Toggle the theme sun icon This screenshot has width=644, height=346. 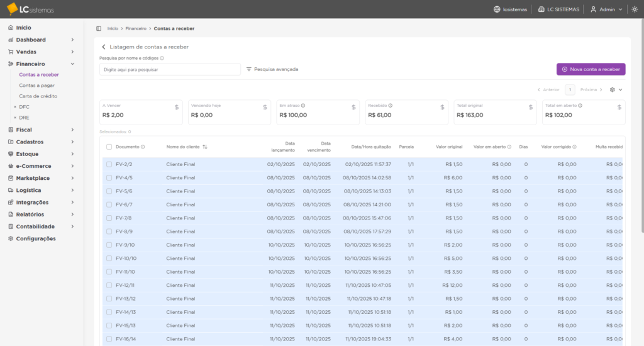(633, 9)
